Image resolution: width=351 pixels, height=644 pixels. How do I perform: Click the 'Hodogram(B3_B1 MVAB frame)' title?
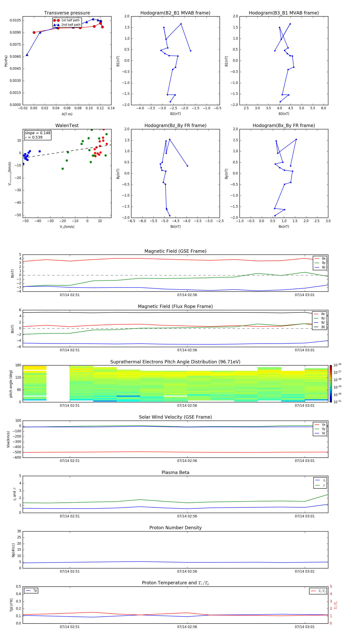(x=284, y=13)
